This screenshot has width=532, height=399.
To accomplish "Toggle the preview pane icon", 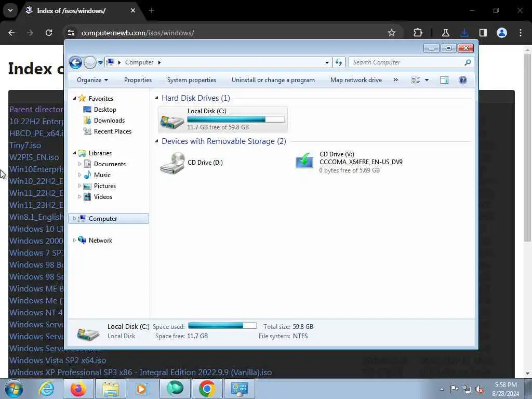I will [x=444, y=80].
